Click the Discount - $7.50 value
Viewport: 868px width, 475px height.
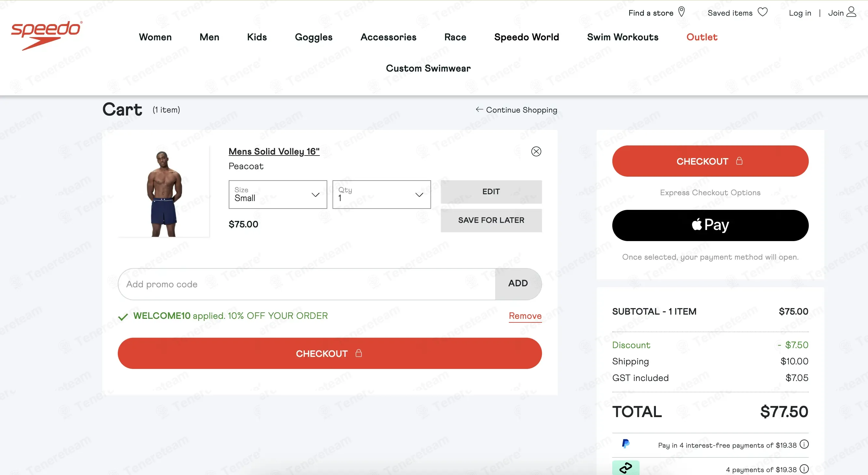[x=793, y=345]
